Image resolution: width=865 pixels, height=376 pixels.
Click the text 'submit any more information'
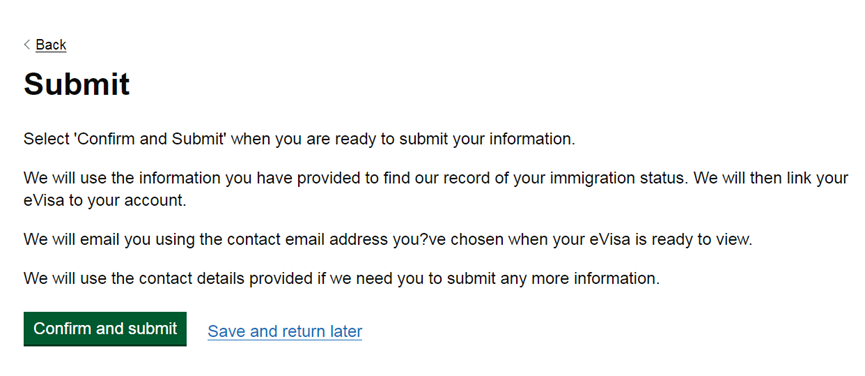pyautogui.click(x=552, y=278)
